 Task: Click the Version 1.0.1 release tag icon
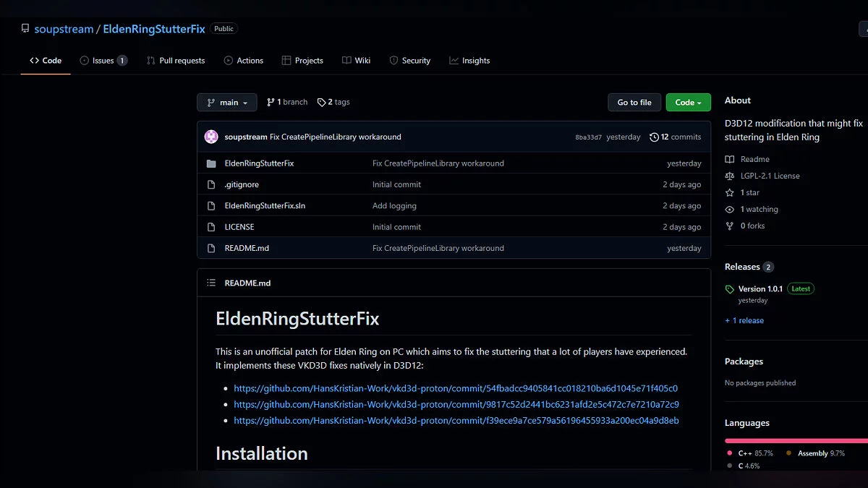pyautogui.click(x=729, y=288)
